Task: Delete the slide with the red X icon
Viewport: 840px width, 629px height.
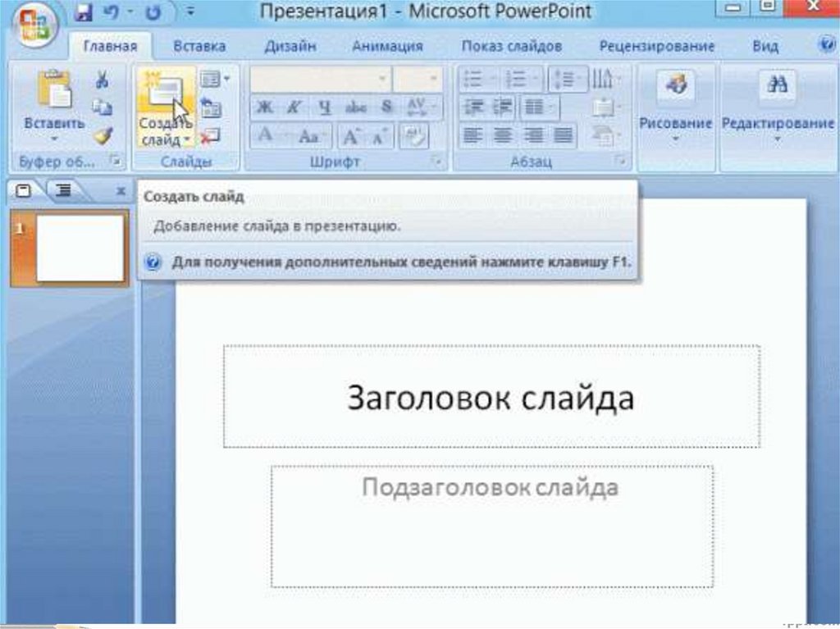Action: pos(210,136)
